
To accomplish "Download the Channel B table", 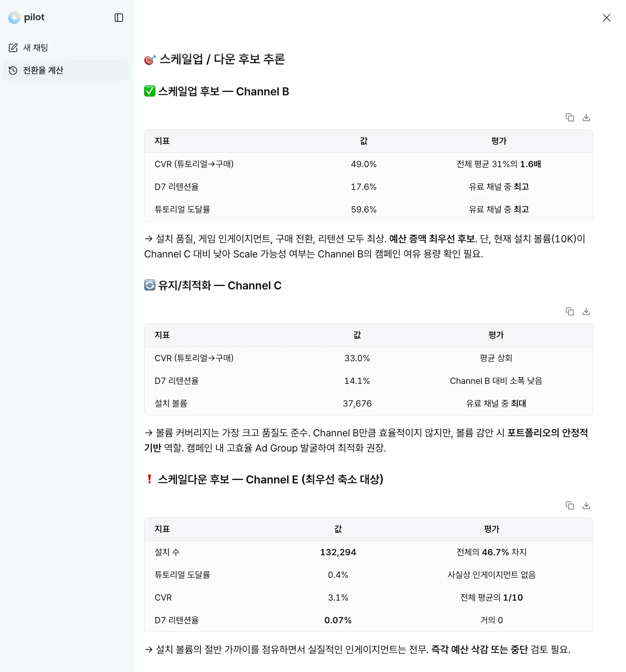I will pos(586,118).
